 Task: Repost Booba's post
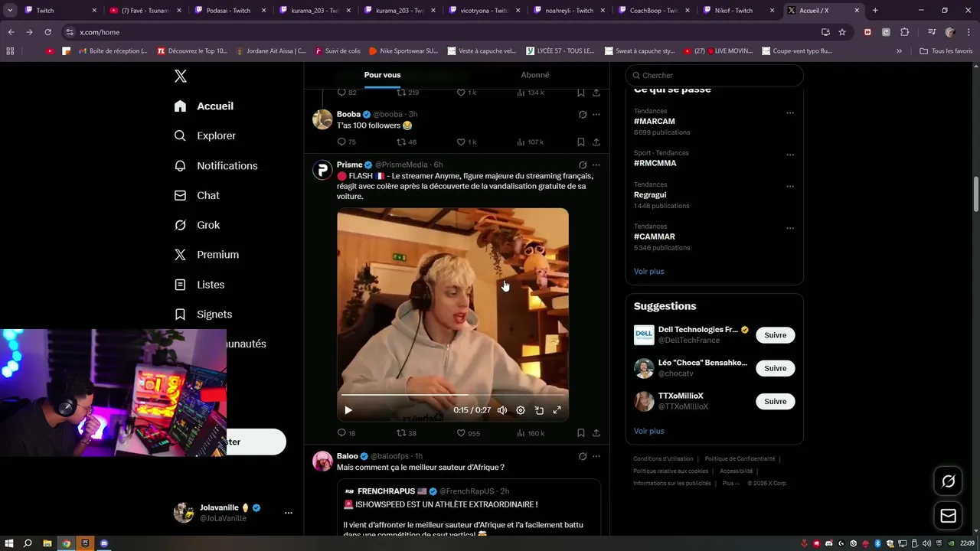tap(400, 142)
